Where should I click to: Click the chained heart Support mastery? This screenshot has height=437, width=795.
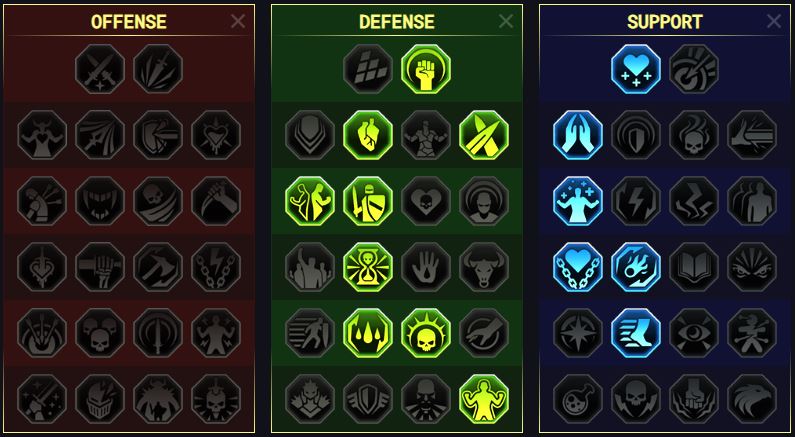(578, 267)
